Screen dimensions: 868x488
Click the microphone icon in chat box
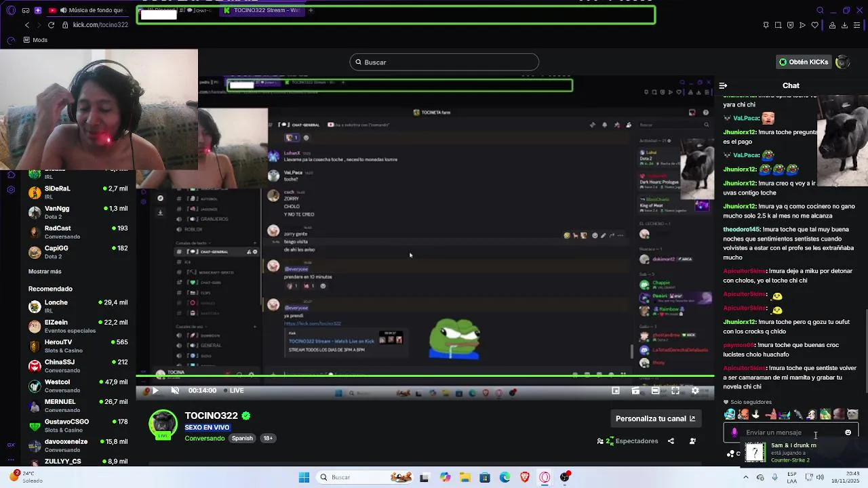coord(734,432)
